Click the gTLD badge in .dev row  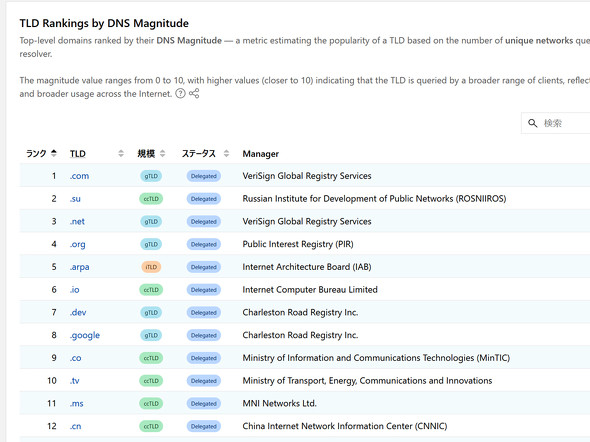[151, 313]
